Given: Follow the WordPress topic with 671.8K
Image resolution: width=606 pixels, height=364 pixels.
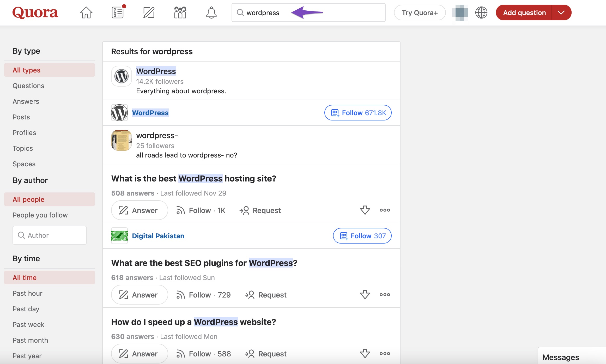Looking at the screenshot, I should point(358,113).
